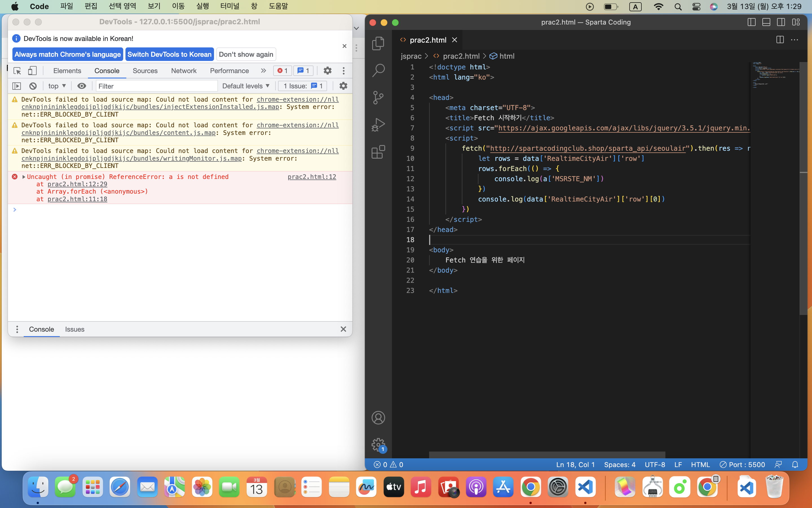The height and width of the screenshot is (508, 812).
Task: Switch to the Sources tab
Action: click(145, 71)
